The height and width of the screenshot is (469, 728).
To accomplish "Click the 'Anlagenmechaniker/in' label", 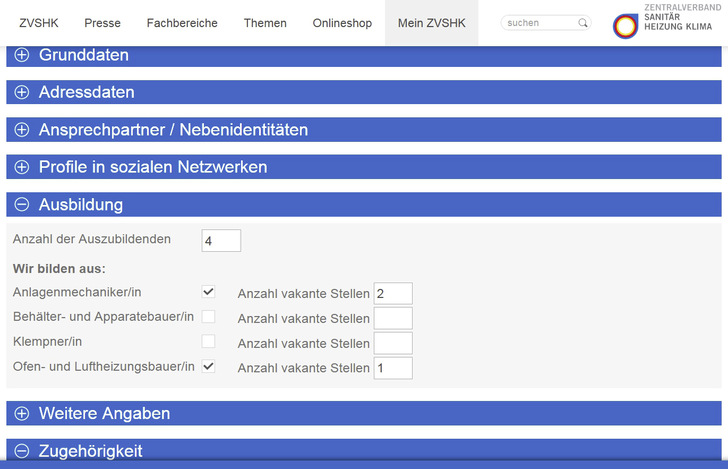I will pyautogui.click(x=77, y=292).
